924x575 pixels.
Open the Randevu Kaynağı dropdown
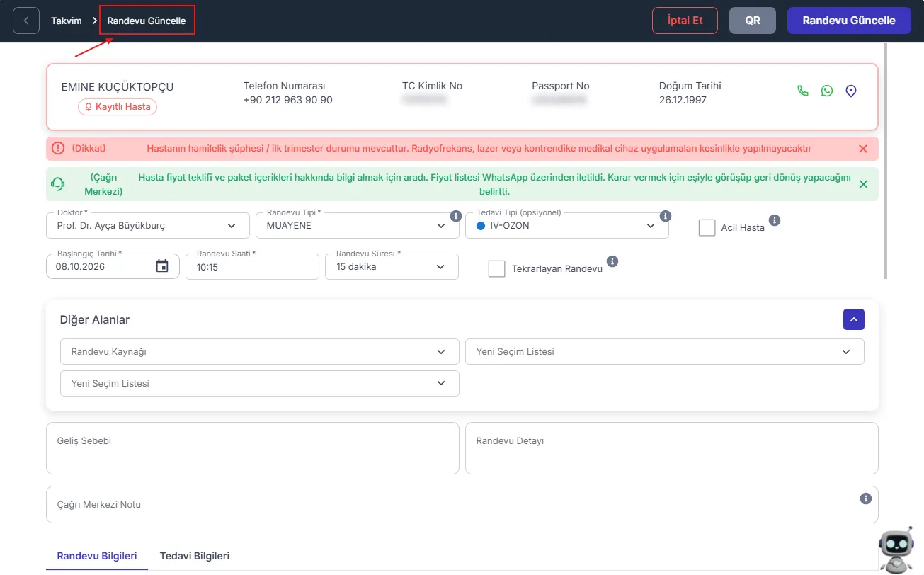click(260, 351)
